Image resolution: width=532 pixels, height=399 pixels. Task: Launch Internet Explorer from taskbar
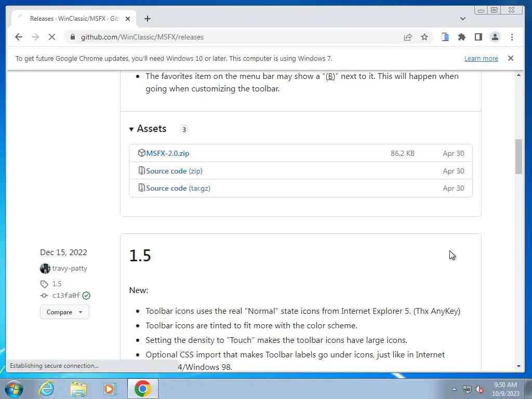pyautogui.click(x=46, y=389)
